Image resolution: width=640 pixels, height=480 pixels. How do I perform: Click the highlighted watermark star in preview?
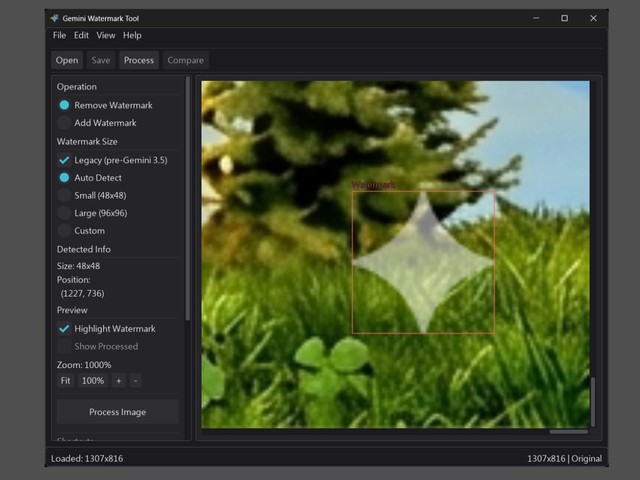click(x=423, y=262)
